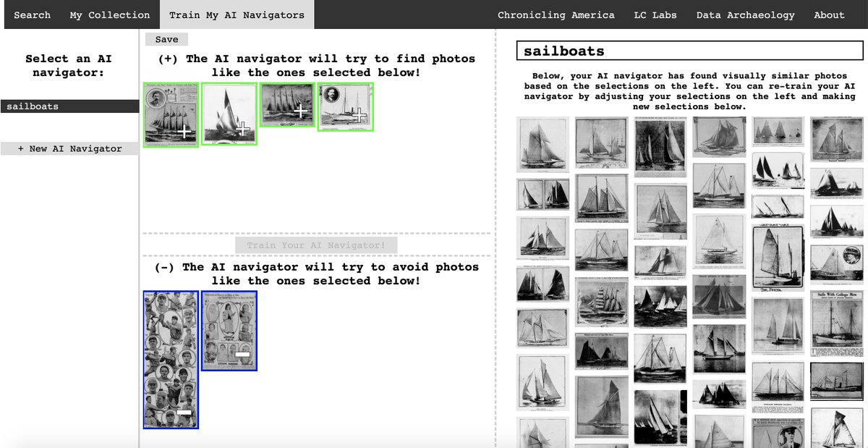The height and width of the screenshot is (448, 868).
Task: Click Train Your AI Navigator! button
Action: click(316, 245)
